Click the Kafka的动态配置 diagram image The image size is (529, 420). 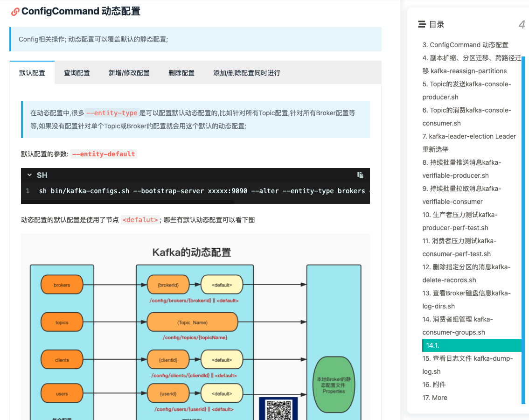tap(195, 327)
